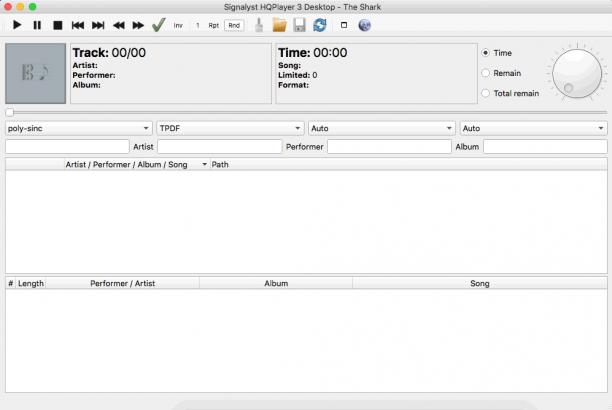Open the first Auto dropdown

[x=382, y=128]
